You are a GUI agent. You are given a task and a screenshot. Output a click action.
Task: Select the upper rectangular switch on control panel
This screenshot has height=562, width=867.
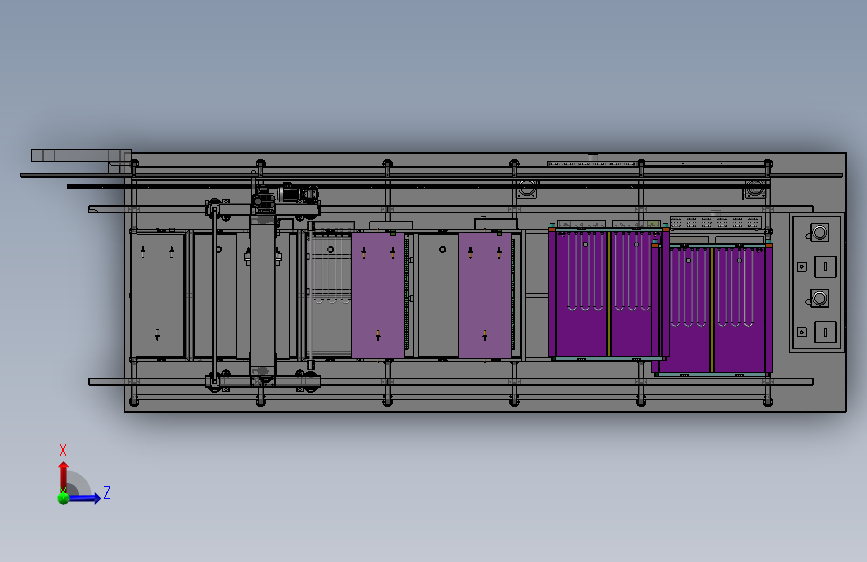tap(825, 267)
